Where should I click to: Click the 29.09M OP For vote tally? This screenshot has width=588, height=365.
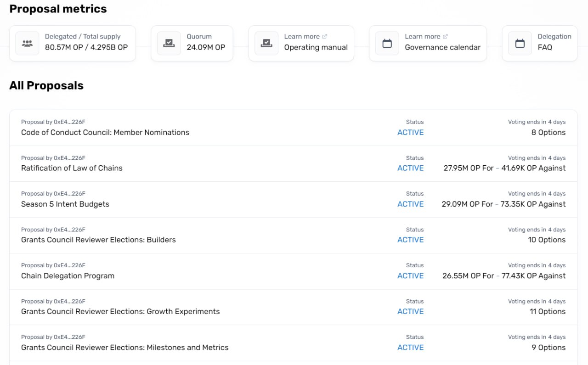coord(467,204)
